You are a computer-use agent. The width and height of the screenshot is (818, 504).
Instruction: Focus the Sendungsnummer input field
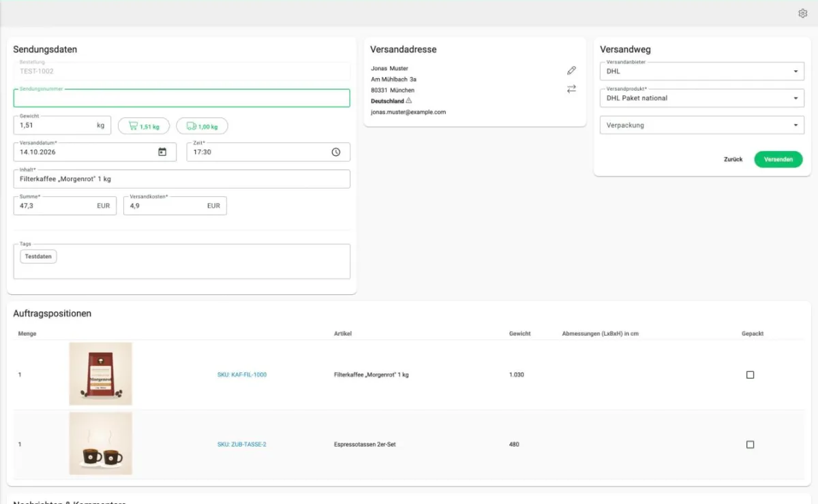coord(182,98)
